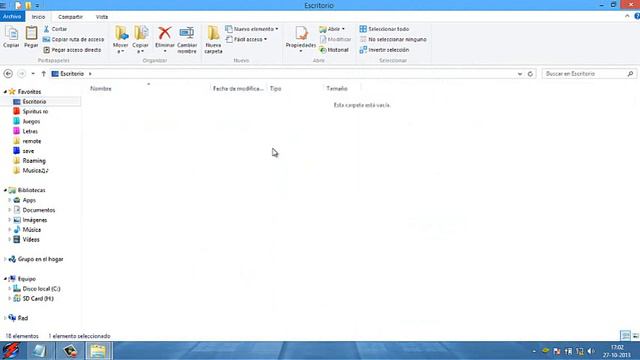Expand Grupo en el hogar
The width and height of the screenshot is (640, 360).
tap(5, 259)
